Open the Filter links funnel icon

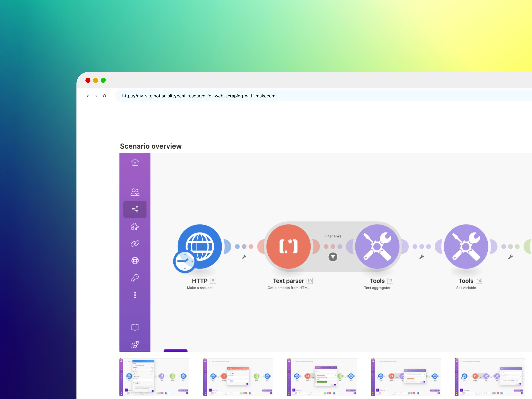coord(333,257)
